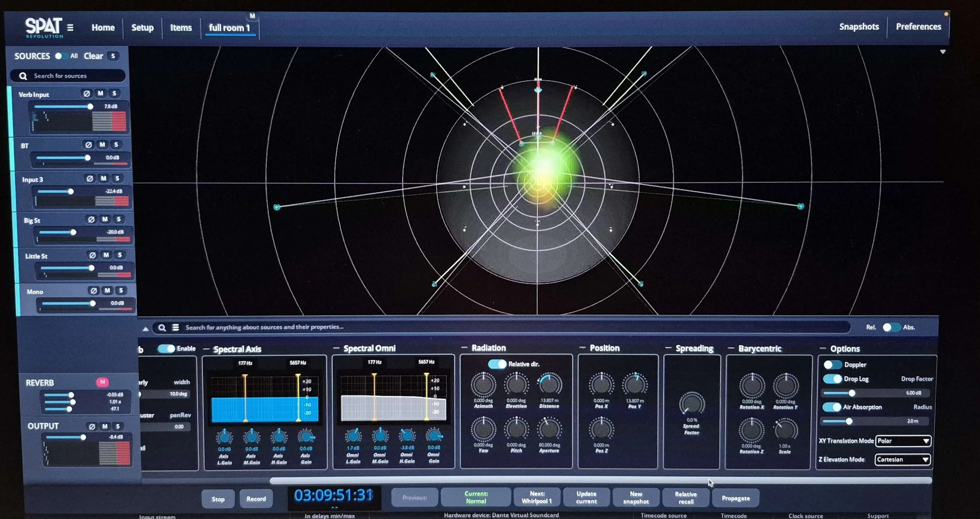This screenshot has height=519, width=980.
Task: Solo the Mono source
Action: 121,291
